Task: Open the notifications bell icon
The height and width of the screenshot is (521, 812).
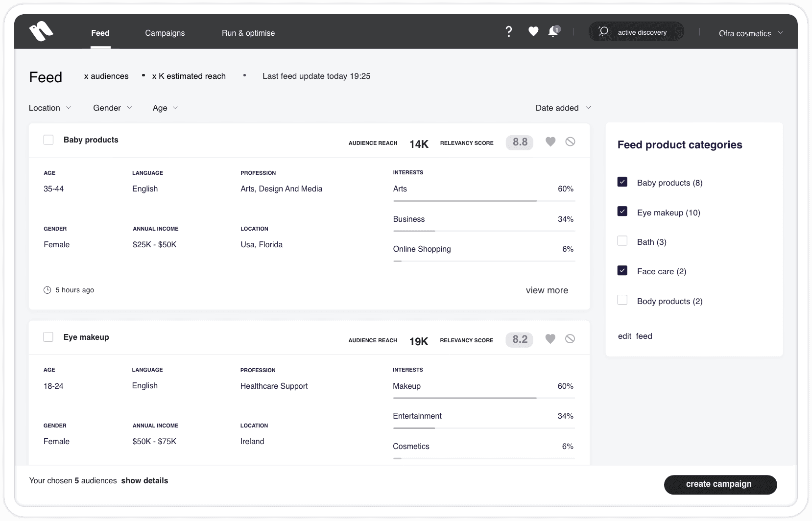Action: 553,31
